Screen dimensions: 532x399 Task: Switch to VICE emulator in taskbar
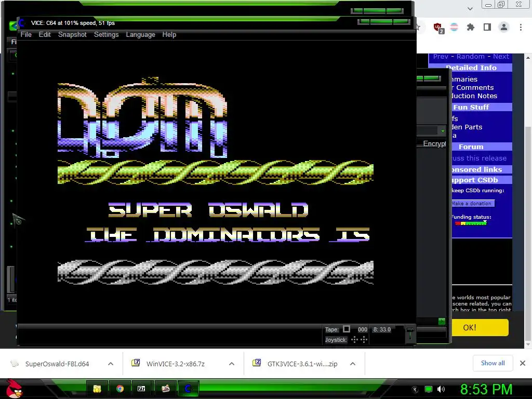pyautogui.click(x=188, y=389)
